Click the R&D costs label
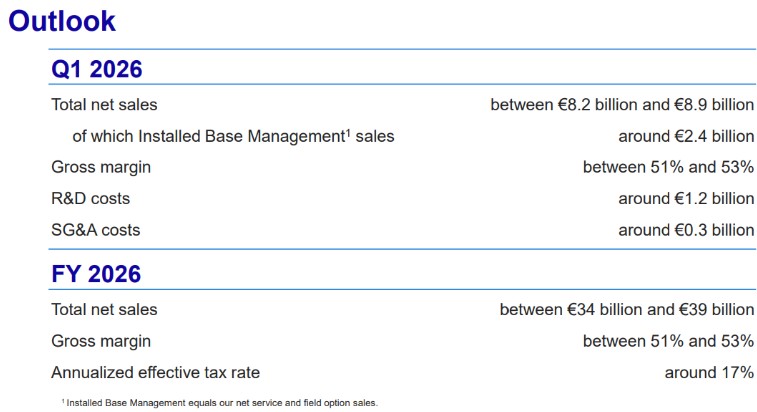The image size is (757, 412). 90,198
